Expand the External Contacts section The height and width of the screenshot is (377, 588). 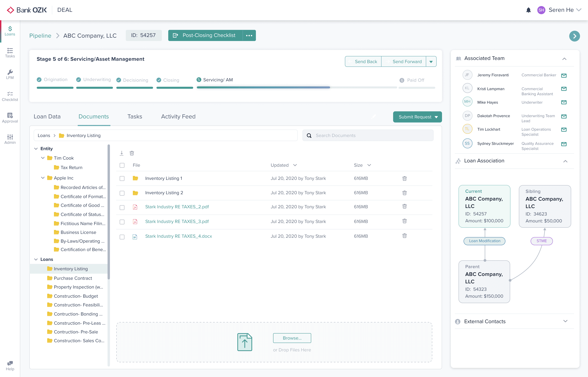[x=565, y=321]
